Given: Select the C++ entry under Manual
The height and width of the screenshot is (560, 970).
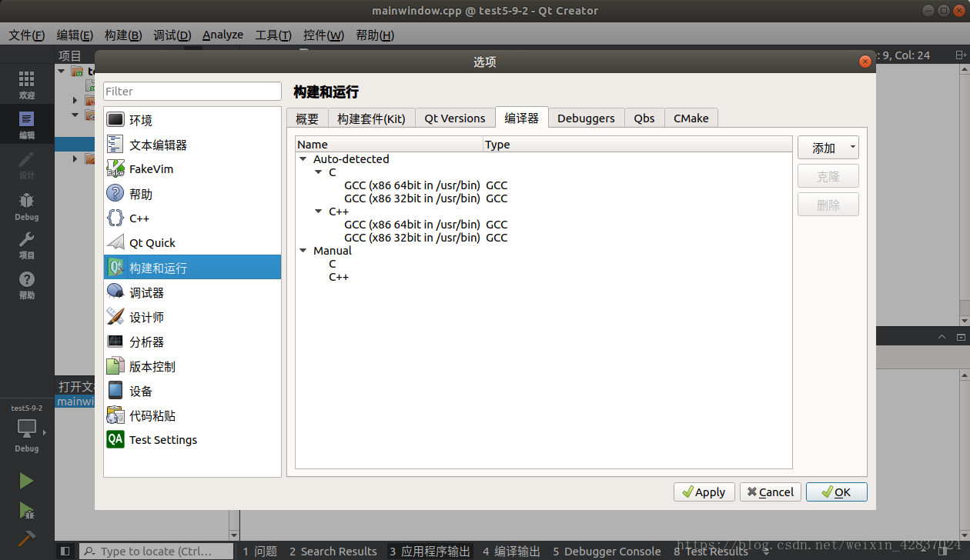Looking at the screenshot, I should [339, 277].
